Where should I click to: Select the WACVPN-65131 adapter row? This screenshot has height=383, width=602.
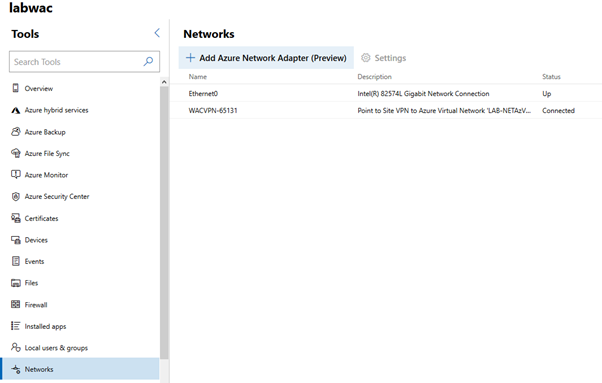coord(386,110)
